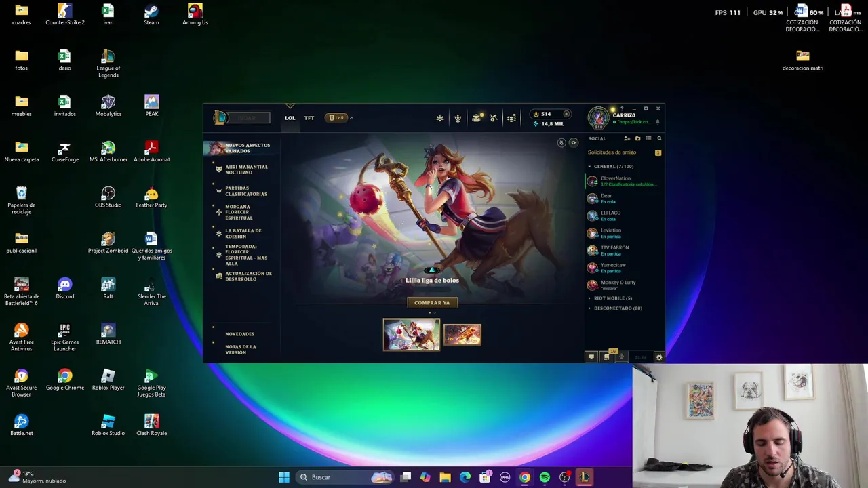Open chat with friend Leviatian
868x488 pixels.
[x=624, y=233]
